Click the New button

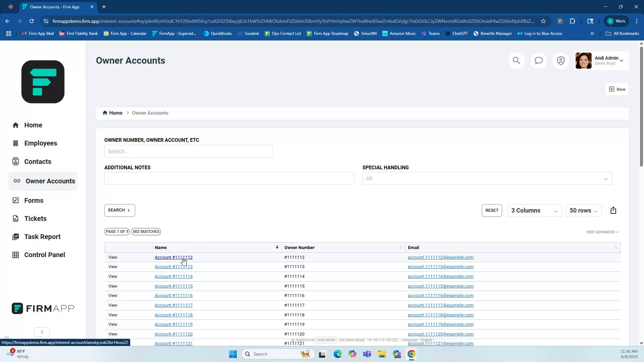pyautogui.click(x=617, y=89)
